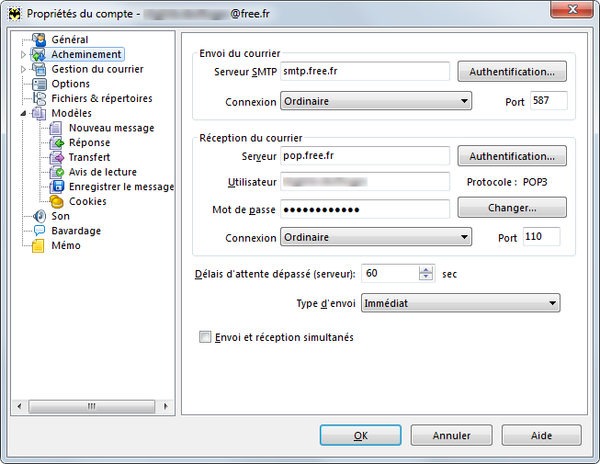Open Fichiers & répertoires settings
600x464 pixels.
pyautogui.click(x=102, y=98)
